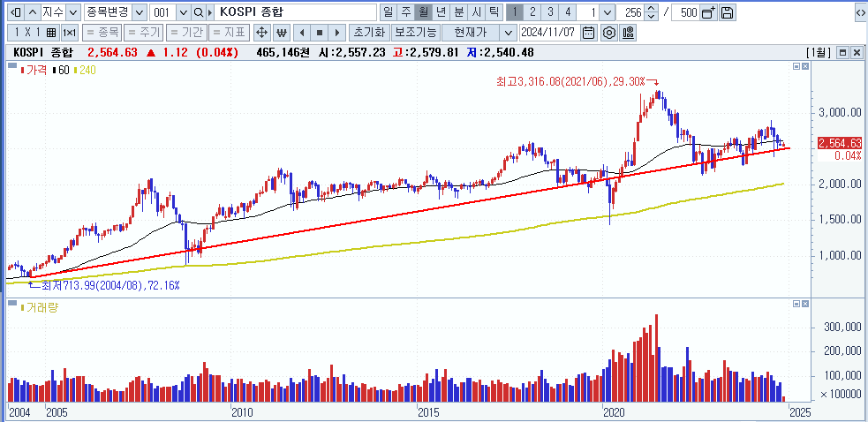Close the price panel with its small X
868x422 pixels.
805,66
